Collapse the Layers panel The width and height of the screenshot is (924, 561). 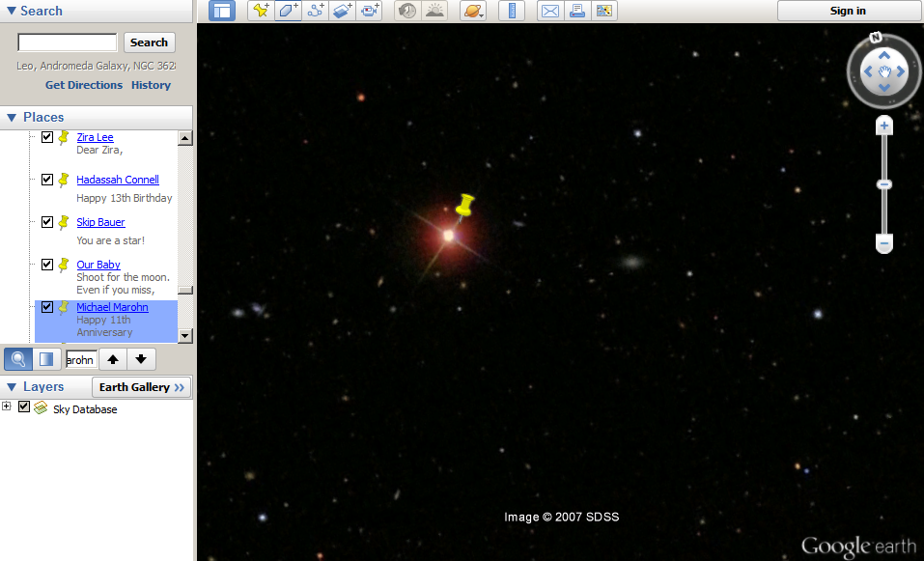pyautogui.click(x=12, y=387)
